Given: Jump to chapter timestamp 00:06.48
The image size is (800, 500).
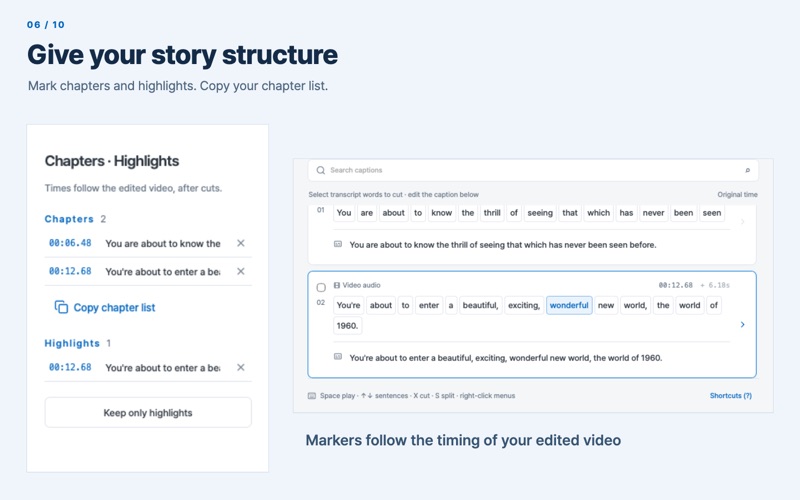Looking at the screenshot, I should click(x=70, y=243).
